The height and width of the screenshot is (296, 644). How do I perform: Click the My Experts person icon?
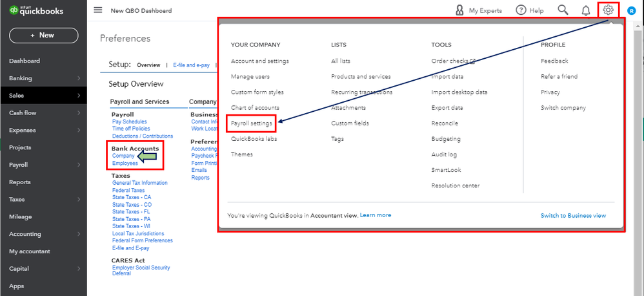(460, 10)
